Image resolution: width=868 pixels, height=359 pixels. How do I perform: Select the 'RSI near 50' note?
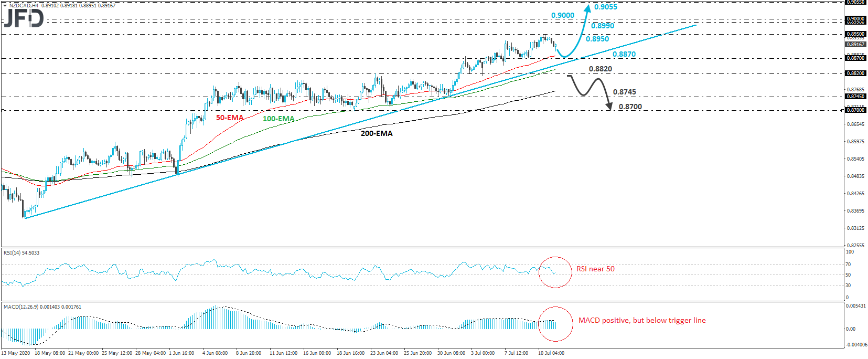click(595, 269)
